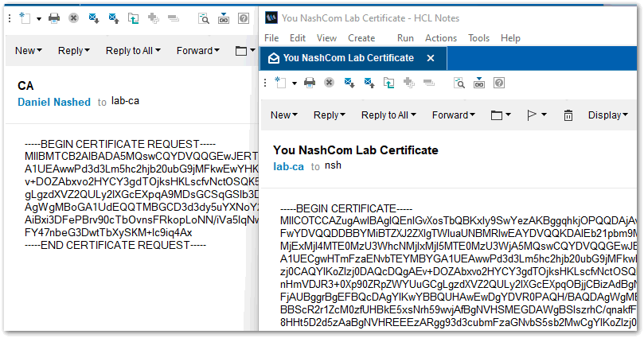Click sender lab-ca link in Certificate message
The width and height of the screenshot is (644, 338).
[288, 166]
